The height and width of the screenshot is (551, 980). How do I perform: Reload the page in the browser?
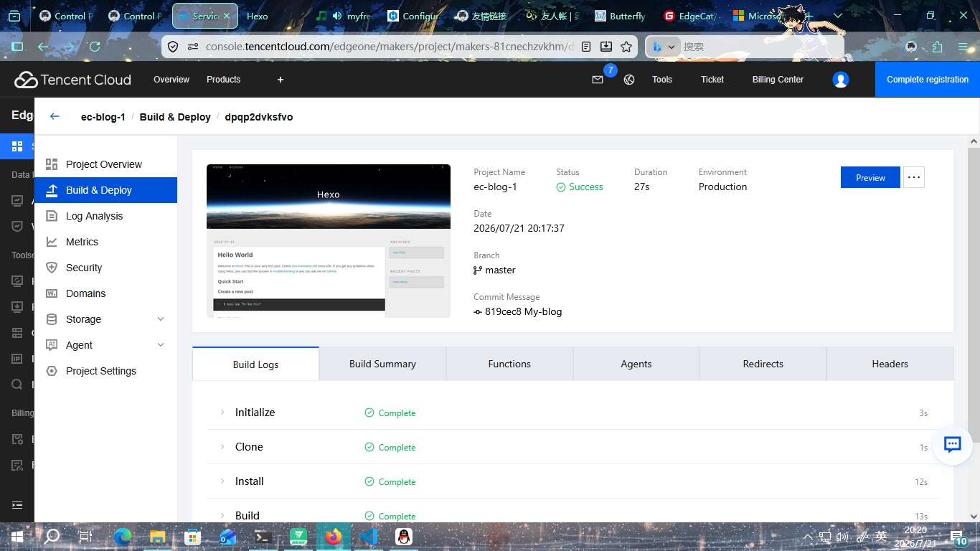pyautogui.click(x=95, y=47)
